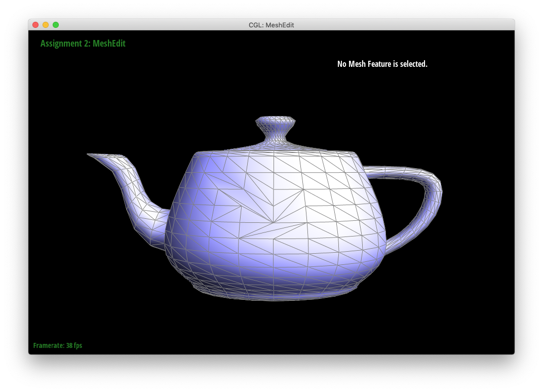The width and height of the screenshot is (543, 392).
Task: Click the green maximize window button
Action: click(55, 25)
